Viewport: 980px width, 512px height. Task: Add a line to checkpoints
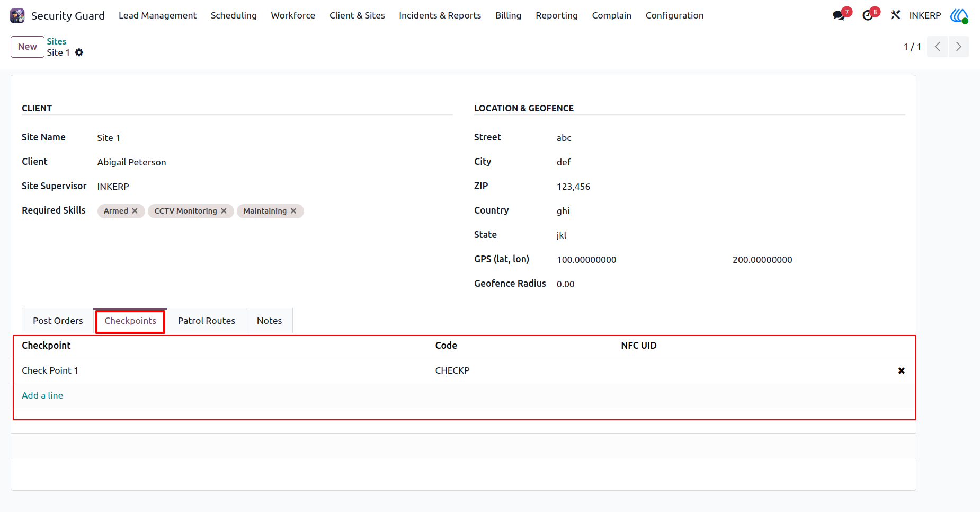coord(42,395)
